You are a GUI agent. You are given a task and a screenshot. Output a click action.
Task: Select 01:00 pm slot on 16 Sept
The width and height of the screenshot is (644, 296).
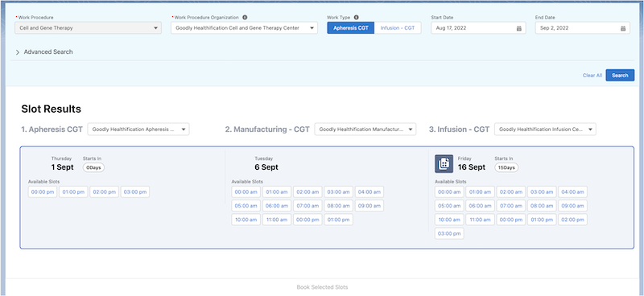point(542,220)
